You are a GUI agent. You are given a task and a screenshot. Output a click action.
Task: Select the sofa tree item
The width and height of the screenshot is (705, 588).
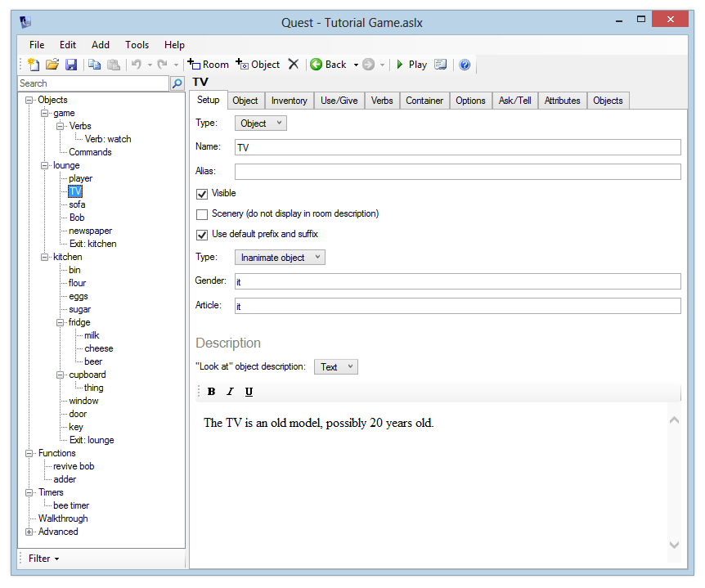point(77,204)
